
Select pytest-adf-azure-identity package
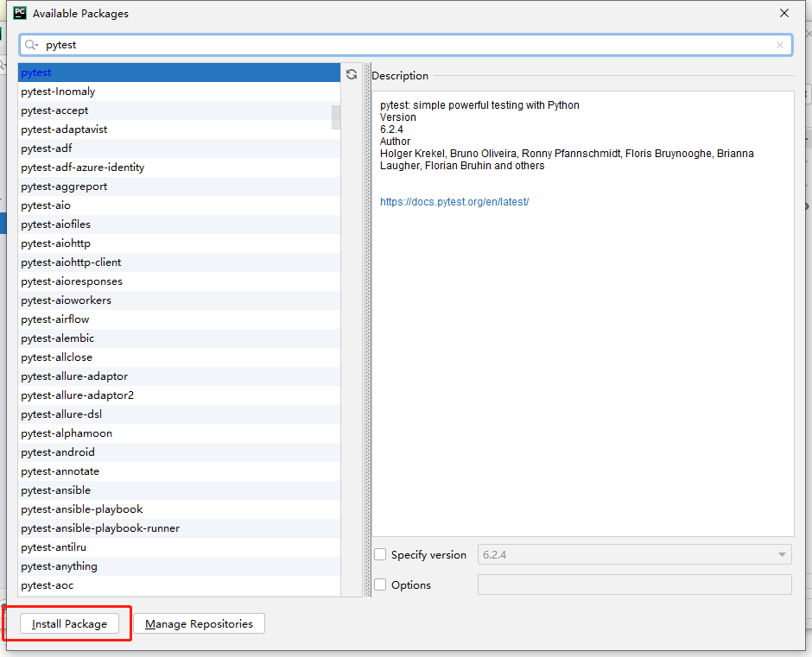(179, 167)
